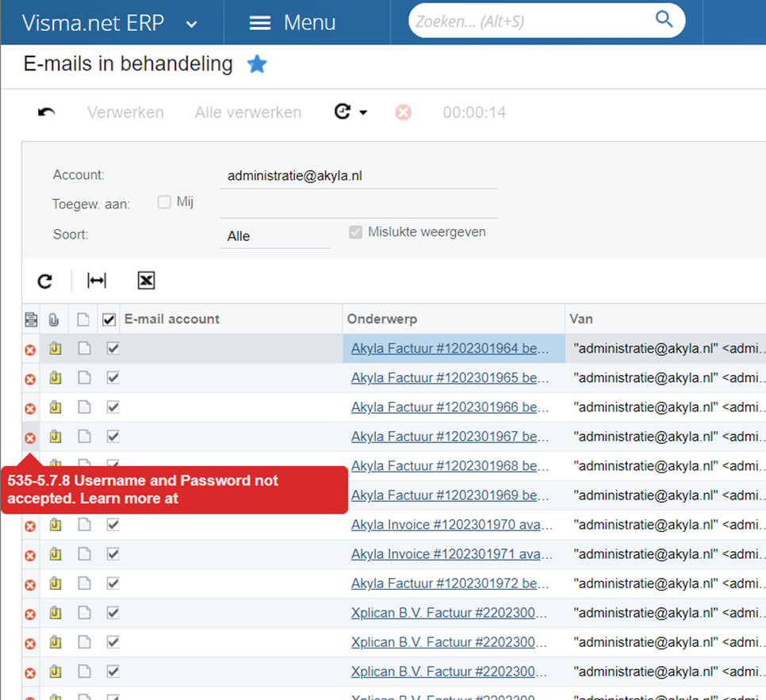Open the Akyla Invoice #1202301970 link
The width and height of the screenshot is (766, 700).
pos(451,525)
